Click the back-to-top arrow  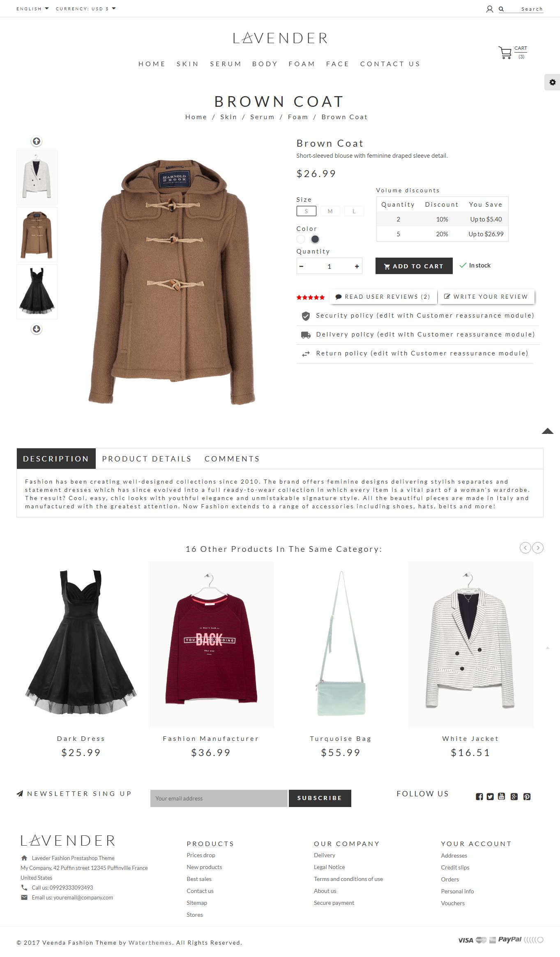tap(547, 431)
